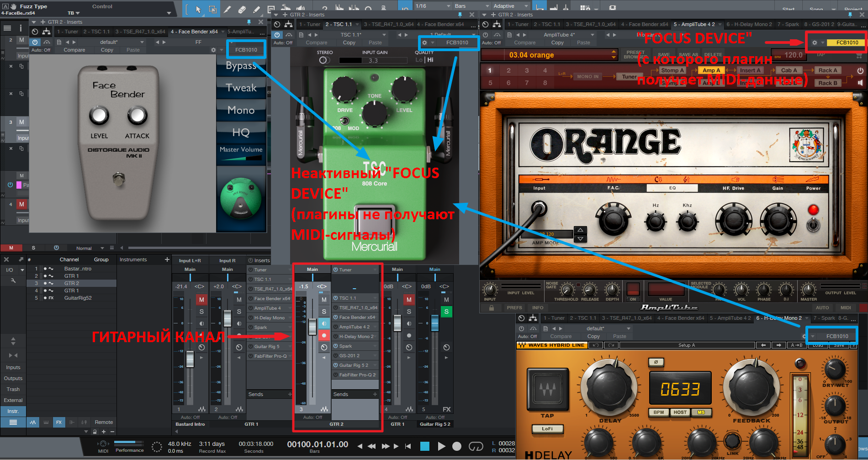This screenshot has width=868, height=460.
Task: Open the preset file icon in Face Bender window
Action: [x=59, y=42]
